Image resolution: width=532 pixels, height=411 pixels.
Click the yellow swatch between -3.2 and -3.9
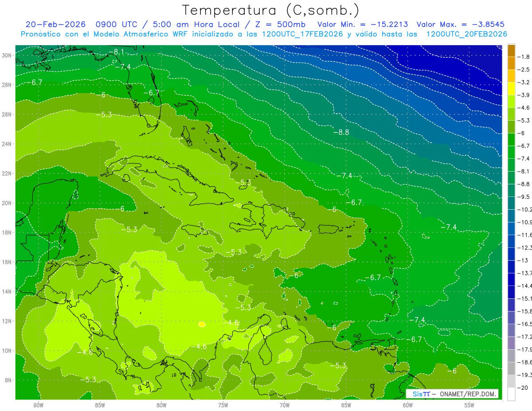click(511, 89)
